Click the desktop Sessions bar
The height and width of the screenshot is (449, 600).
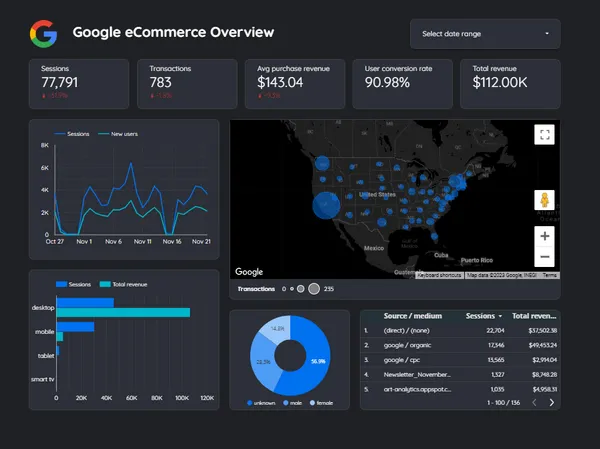click(85, 303)
